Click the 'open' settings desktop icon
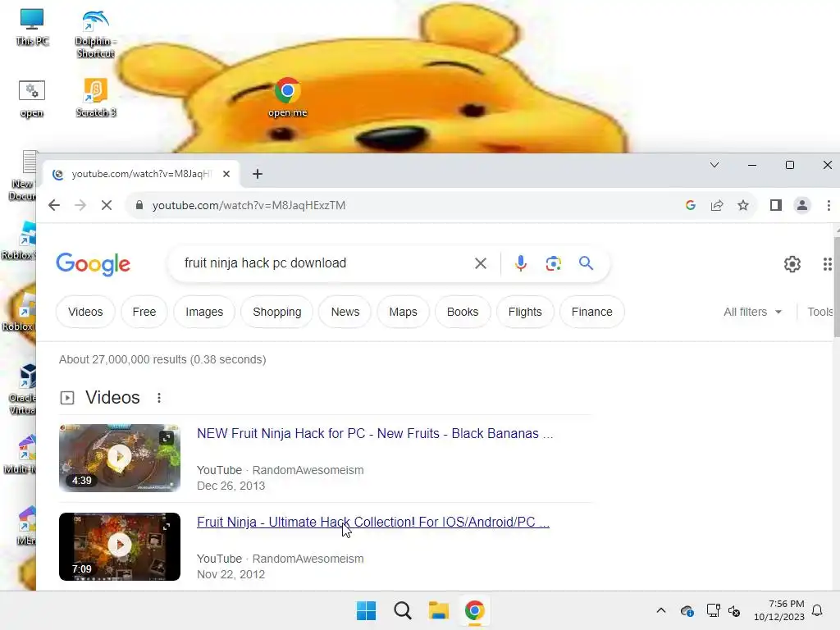This screenshot has width=840, height=630. (32, 98)
